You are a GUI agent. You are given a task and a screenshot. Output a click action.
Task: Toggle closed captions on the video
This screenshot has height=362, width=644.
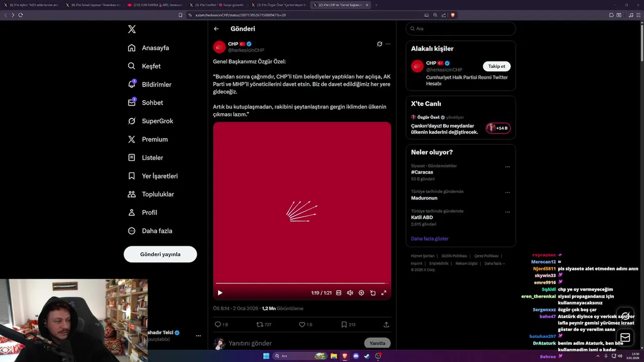(339, 293)
